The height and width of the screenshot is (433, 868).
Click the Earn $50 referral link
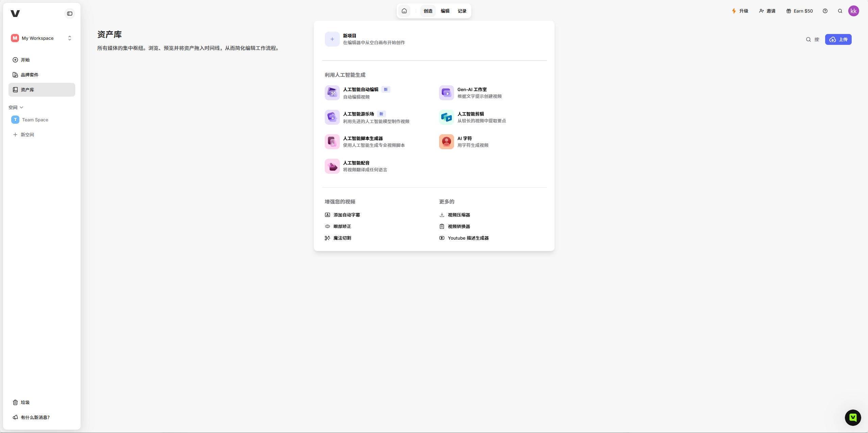[800, 11]
